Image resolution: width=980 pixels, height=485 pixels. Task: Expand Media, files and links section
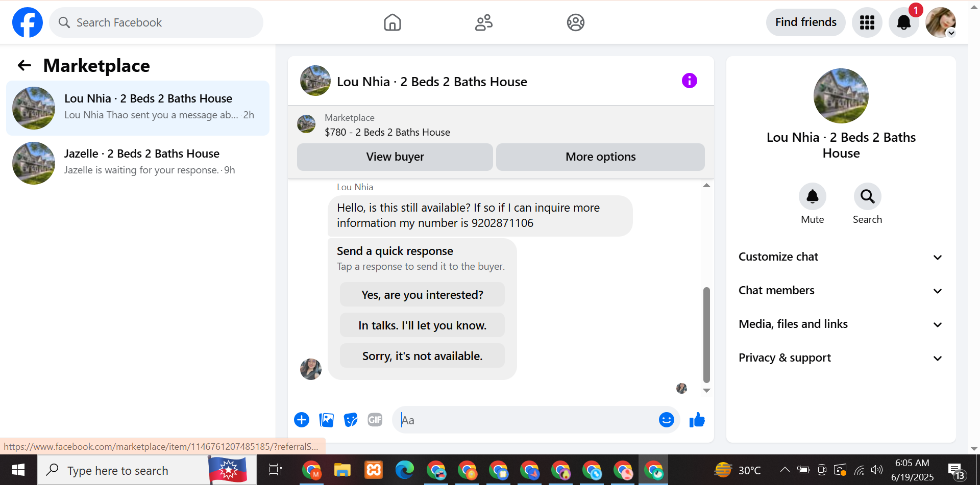(841, 324)
